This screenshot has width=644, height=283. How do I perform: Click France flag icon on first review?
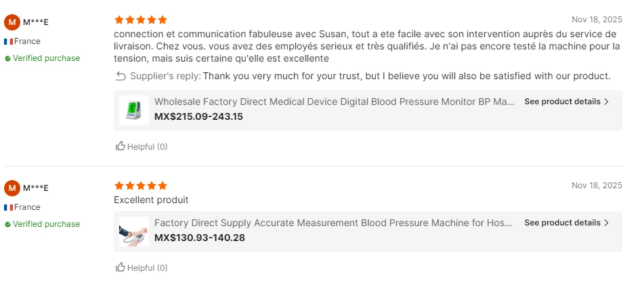(x=9, y=41)
